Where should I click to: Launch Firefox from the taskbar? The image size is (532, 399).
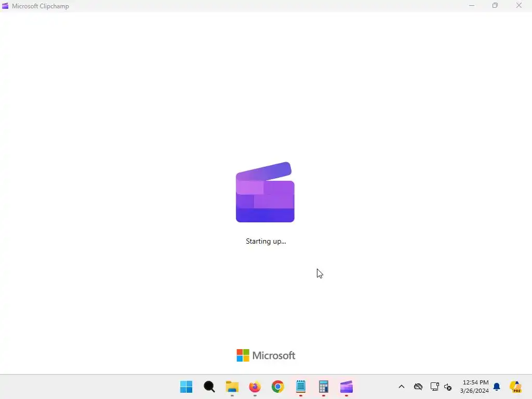point(255,387)
